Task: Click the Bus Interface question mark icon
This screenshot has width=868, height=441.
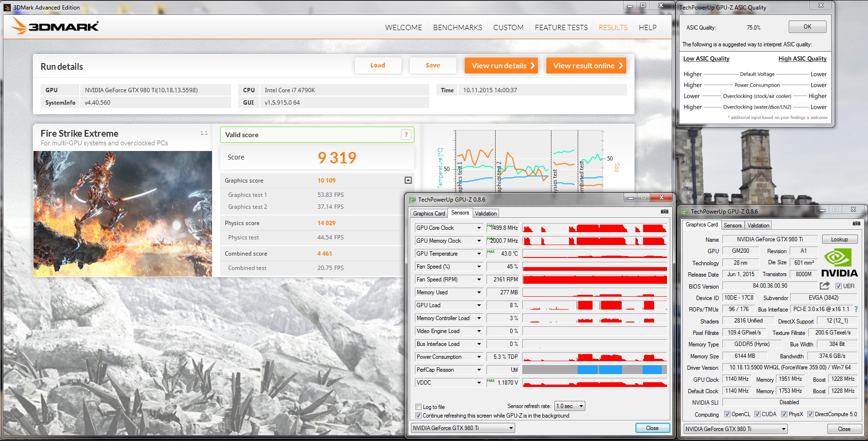Action: pyautogui.click(x=856, y=309)
